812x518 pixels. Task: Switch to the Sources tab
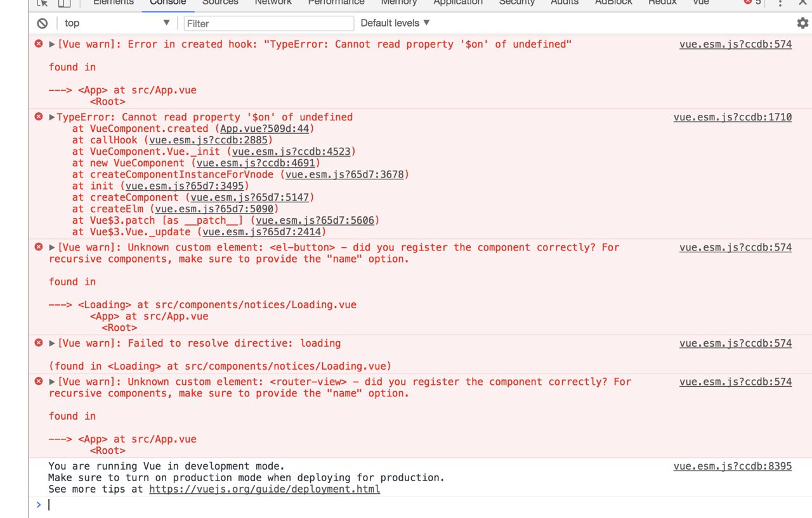[220, 3]
